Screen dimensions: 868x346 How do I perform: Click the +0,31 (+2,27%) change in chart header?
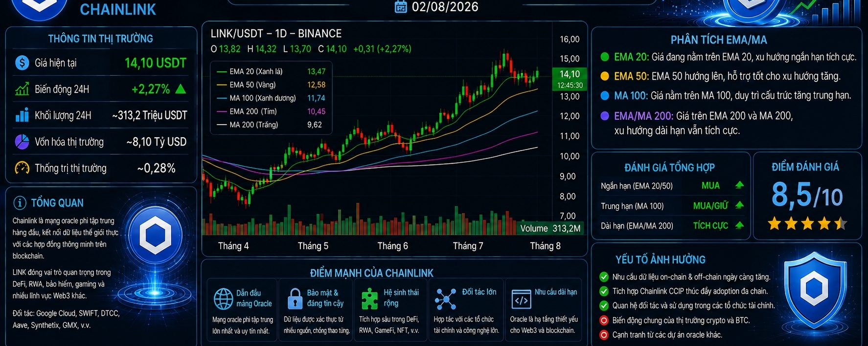[x=382, y=49]
